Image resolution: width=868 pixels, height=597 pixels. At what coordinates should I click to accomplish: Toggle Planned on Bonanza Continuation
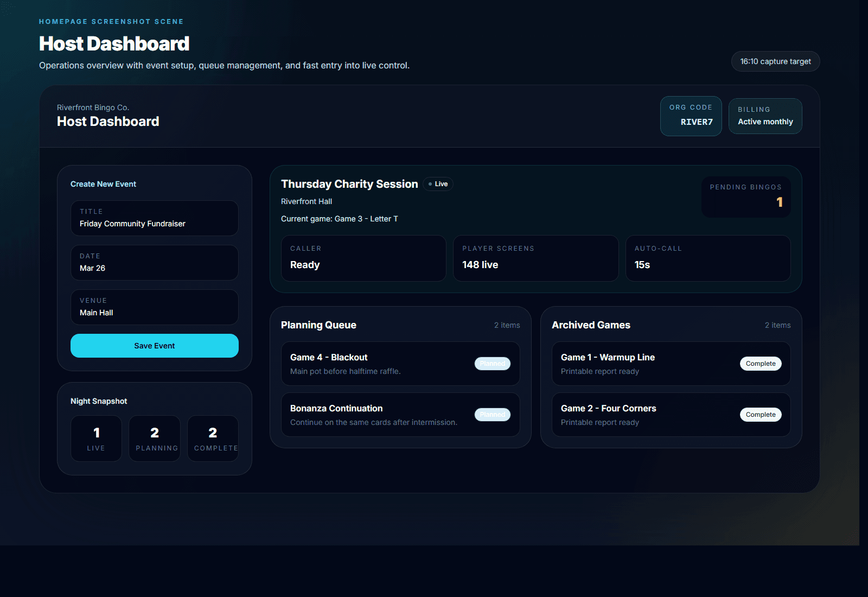(492, 414)
